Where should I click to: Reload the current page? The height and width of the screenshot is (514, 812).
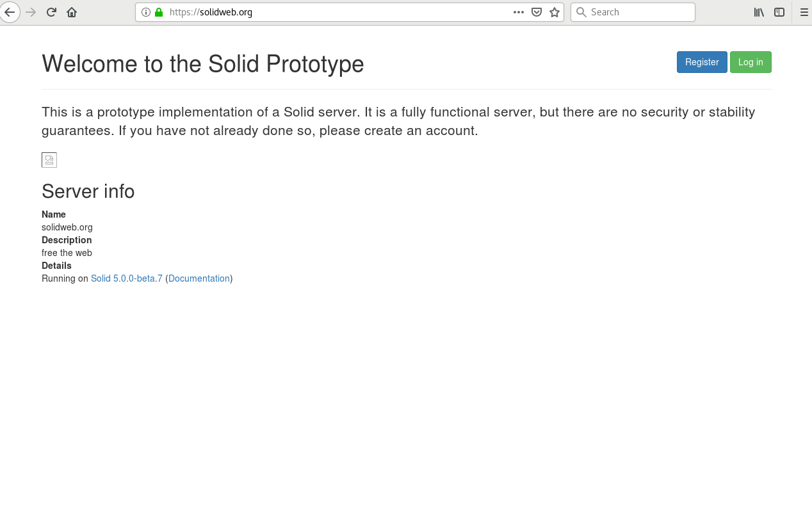coord(51,12)
